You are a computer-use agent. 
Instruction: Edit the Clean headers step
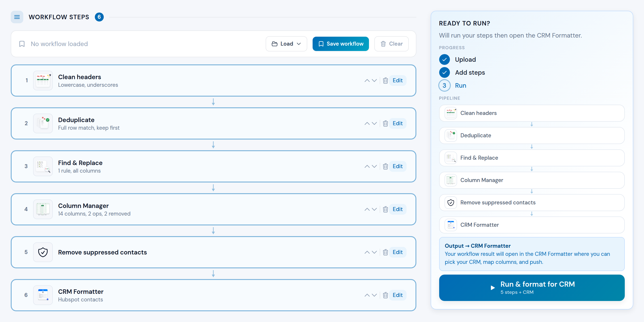point(397,80)
